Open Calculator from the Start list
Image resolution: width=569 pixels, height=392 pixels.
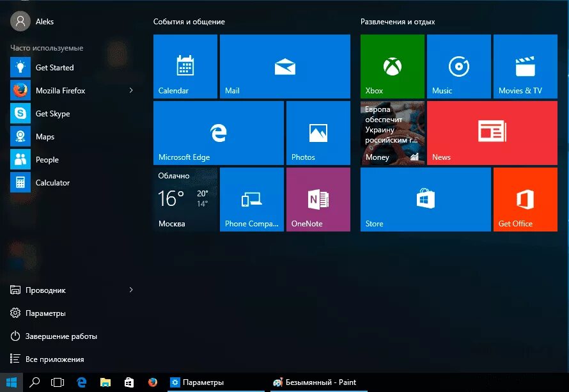coord(73,182)
